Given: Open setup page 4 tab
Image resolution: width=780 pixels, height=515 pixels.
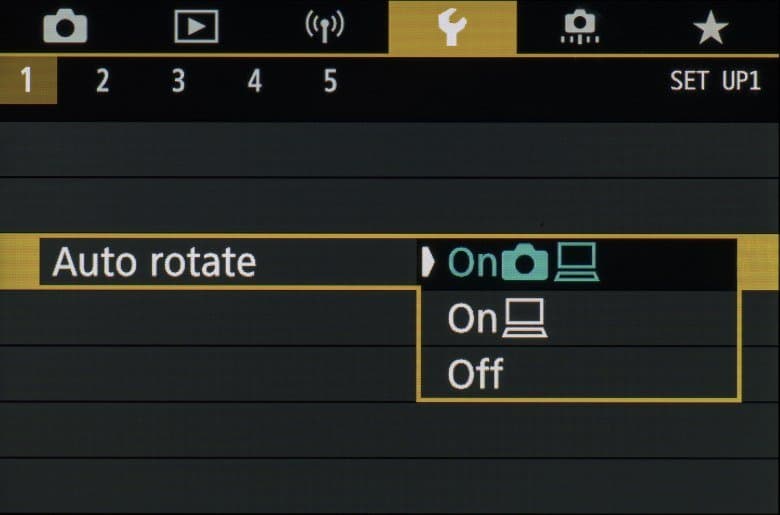Looking at the screenshot, I should (254, 81).
